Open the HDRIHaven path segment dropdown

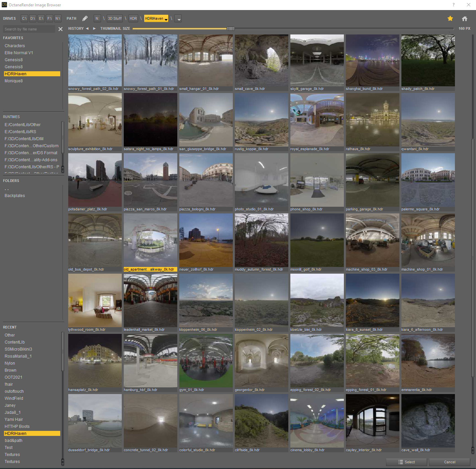156,18
